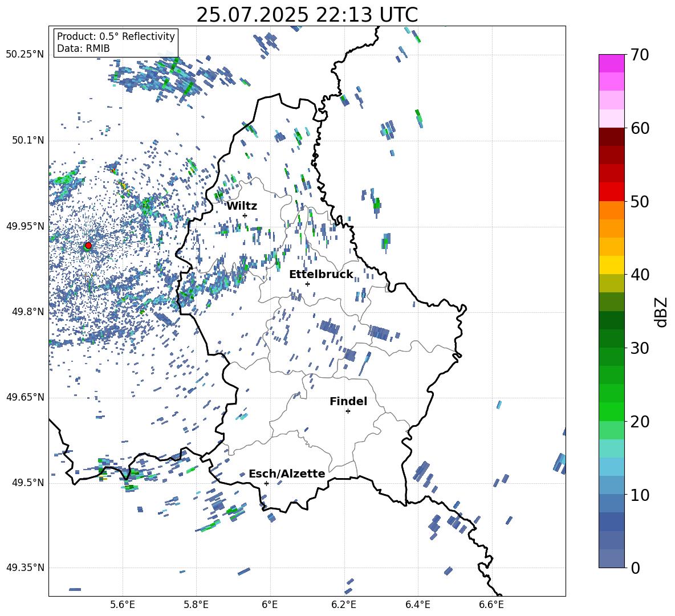The image size is (675, 616).
Task: Click the 6.4°E longitude label
Action: point(417,605)
